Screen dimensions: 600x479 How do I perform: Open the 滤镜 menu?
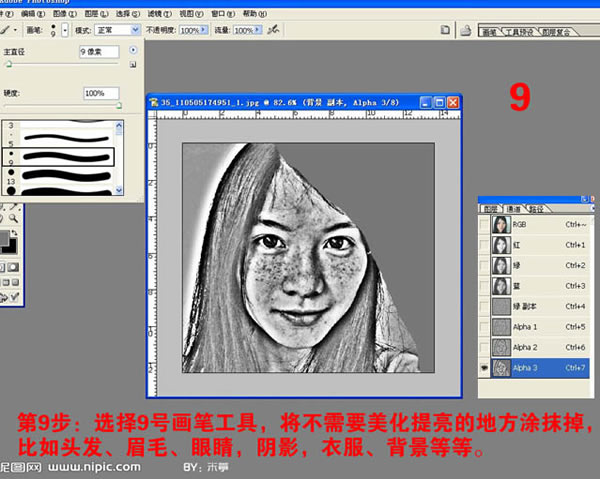(x=159, y=14)
